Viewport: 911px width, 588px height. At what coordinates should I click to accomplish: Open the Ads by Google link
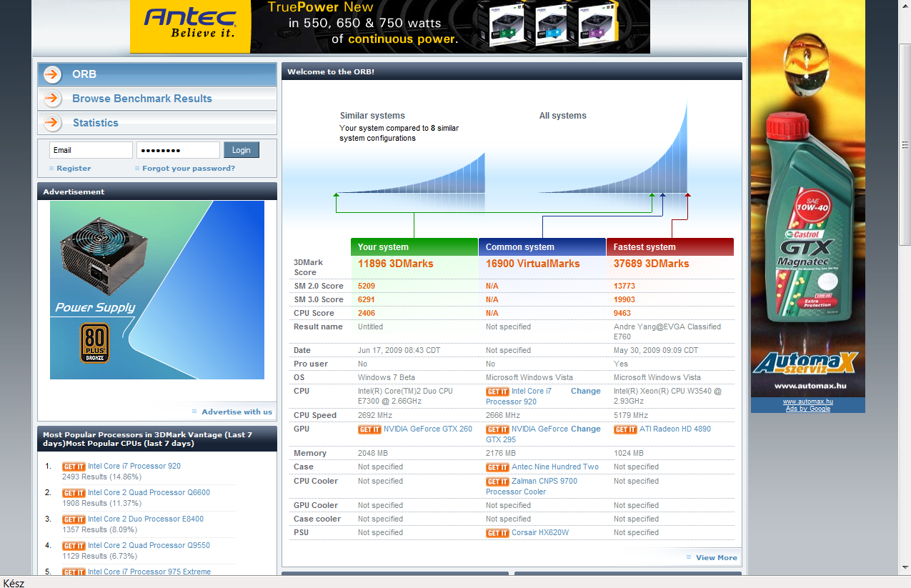(x=808, y=409)
